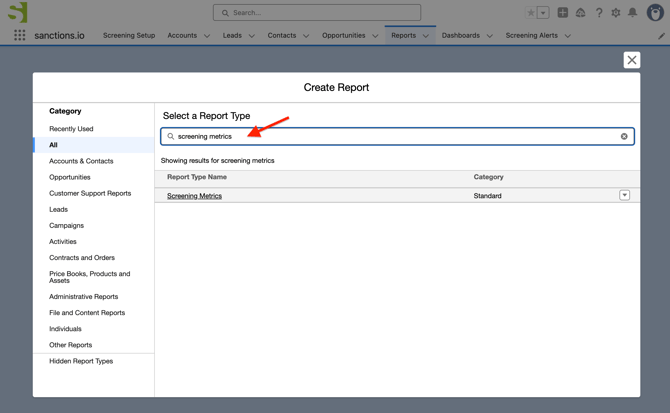Image resolution: width=670 pixels, height=413 pixels.
Task: Click the edit navigation pencil icon
Action: coord(661,36)
